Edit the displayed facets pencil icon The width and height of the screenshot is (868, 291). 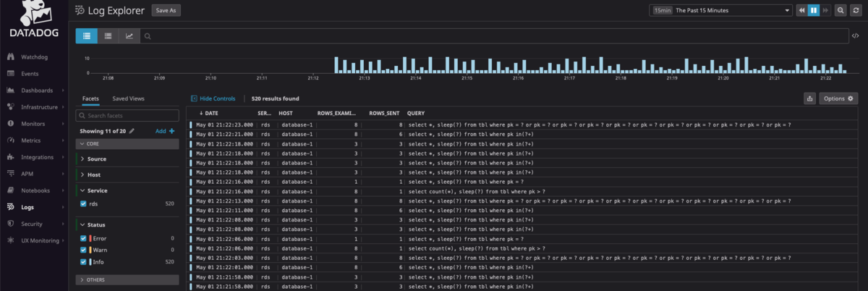click(x=132, y=131)
